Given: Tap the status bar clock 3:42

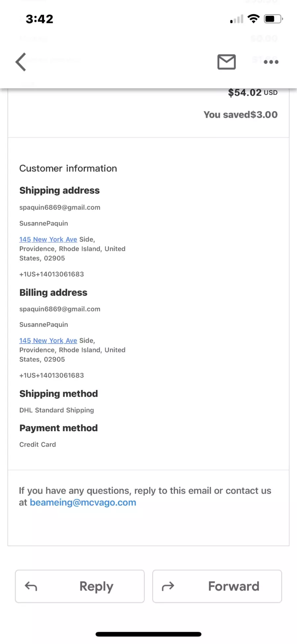Looking at the screenshot, I should [x=40, y=19].
